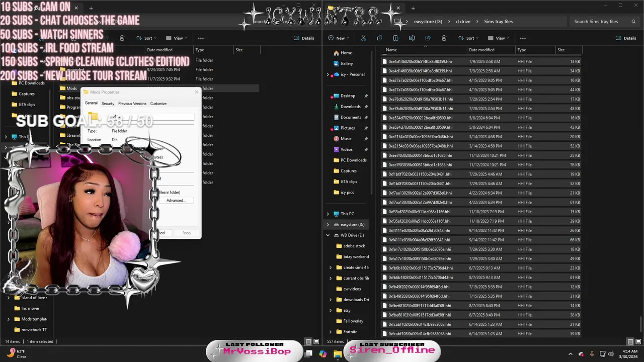
Task: Click the volume speaker icon in system tray
Action: click(611, 354)
